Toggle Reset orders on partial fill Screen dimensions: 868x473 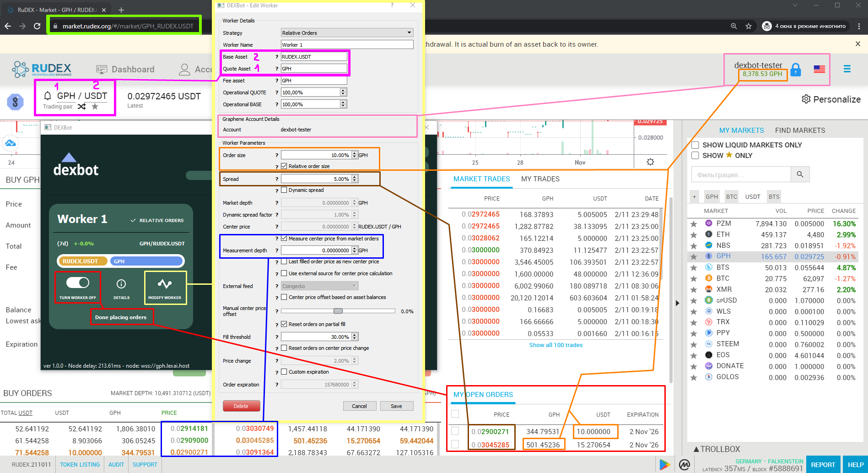(284, 324)
